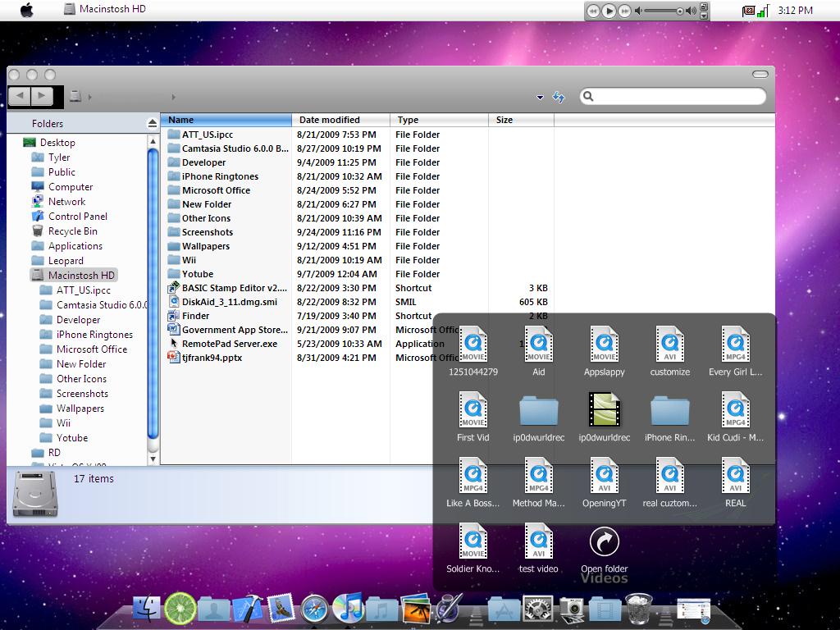The height and width of the screenshot is (630, 840).
Task: Open the Trash in the dock
Action: click(x=638, y=609)
